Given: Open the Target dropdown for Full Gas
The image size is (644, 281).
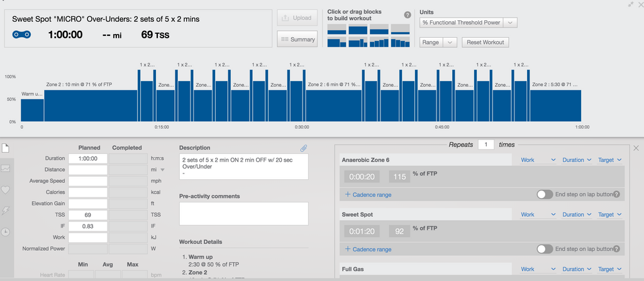Looking at the screenshot, I should tap(610, 269).
